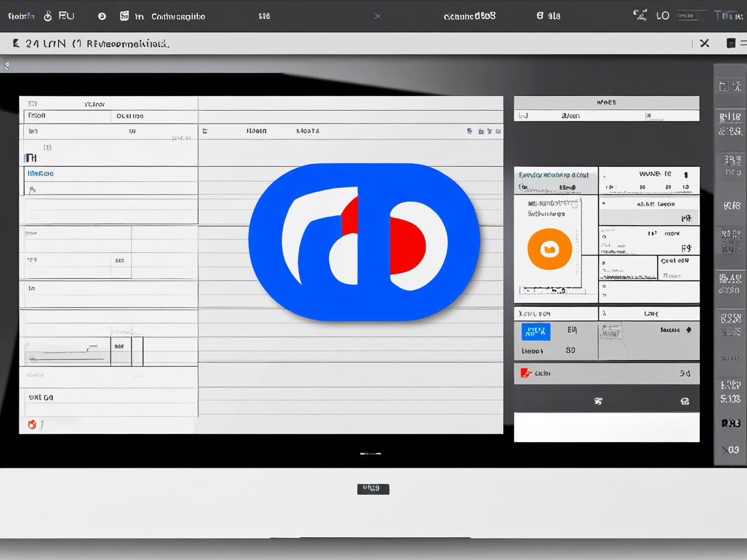Click the power-like icon near top-left corner
Viewport: 747px width, 560px height.
[x=48, y=16]
